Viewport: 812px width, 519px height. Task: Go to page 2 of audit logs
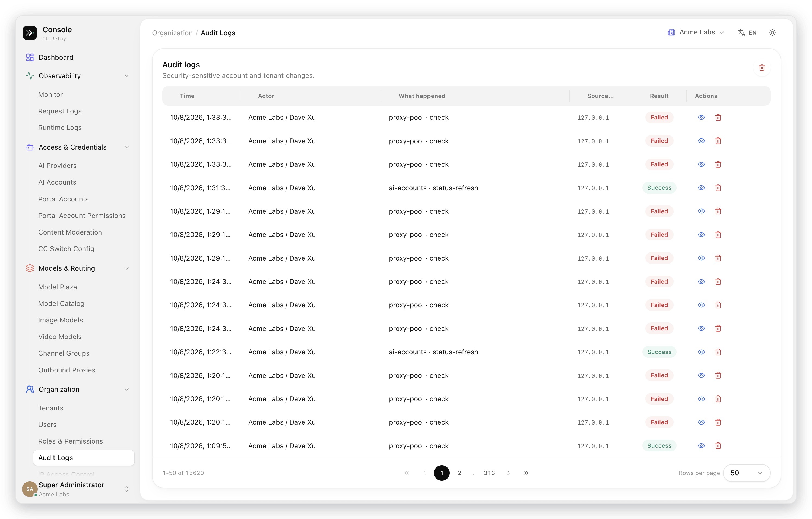point(459,473)
